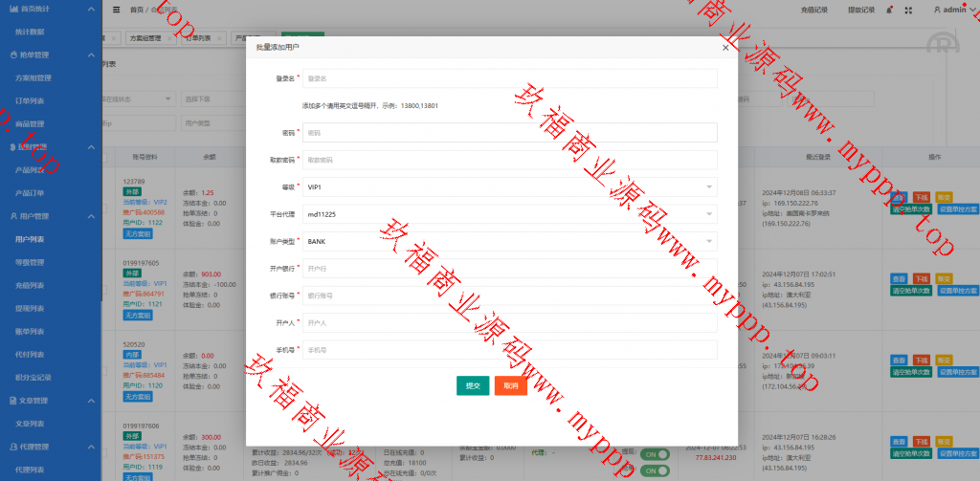Click the 首页统计 chart icon in sidebar
Viewport: 980px width, 481px height.
coord(11,9)
